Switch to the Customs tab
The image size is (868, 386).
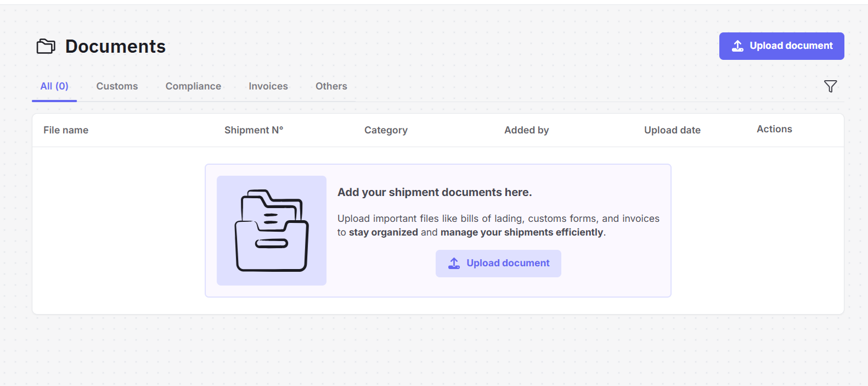(x=117, y=86)
